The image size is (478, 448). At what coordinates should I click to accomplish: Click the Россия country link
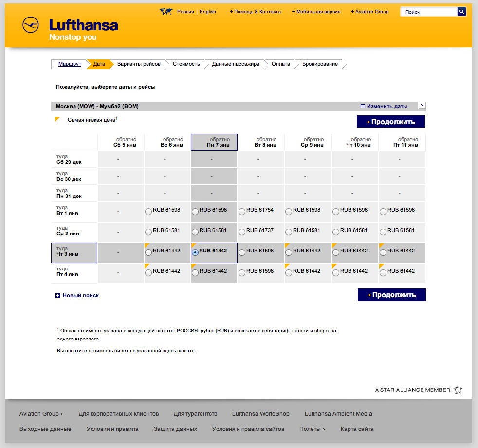185,12
